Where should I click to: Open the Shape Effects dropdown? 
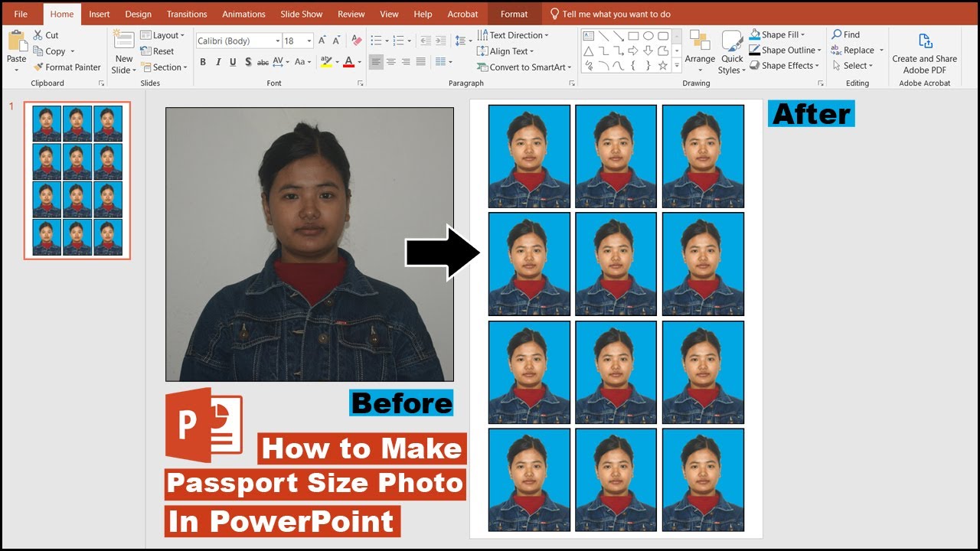pyautogui.click(x=785, y=66)
